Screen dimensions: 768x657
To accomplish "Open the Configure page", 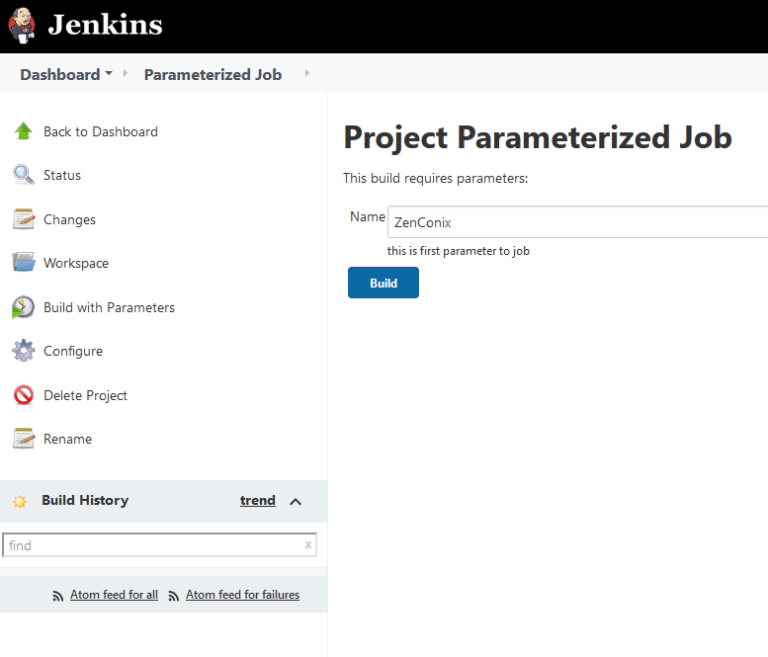I will pyautogui.click(x=73, y=351).
